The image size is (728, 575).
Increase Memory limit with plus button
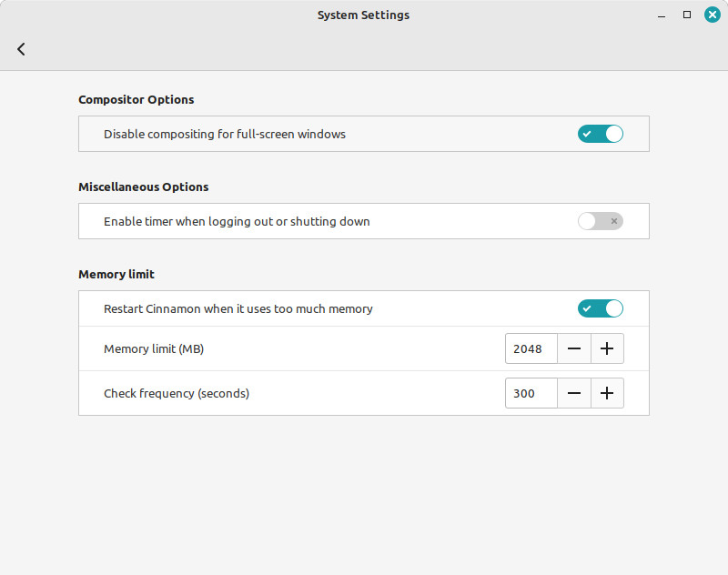click(x=607, y=348)
